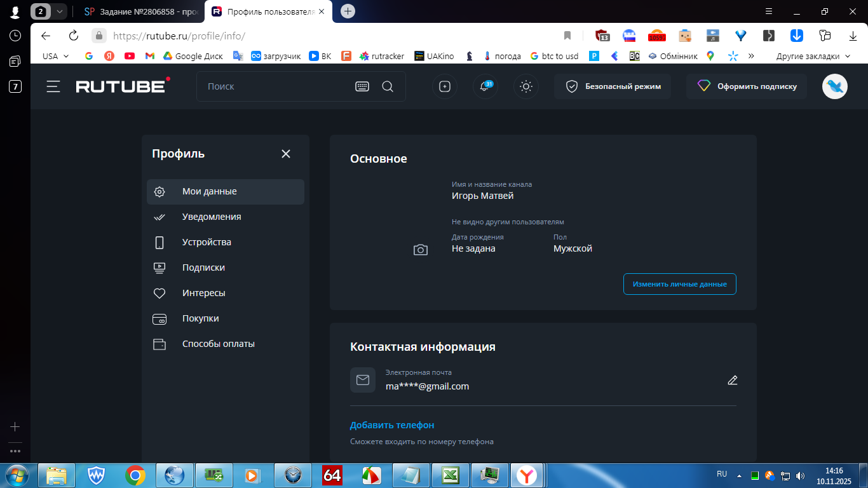868x488 pixels.
Task: Edit email with the pencil icon
Action: click(733, 380)
